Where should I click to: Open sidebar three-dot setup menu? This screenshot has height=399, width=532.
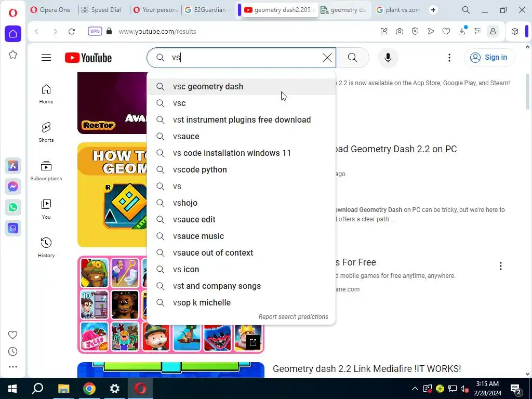pyautogui.click(x=13, y=367)
